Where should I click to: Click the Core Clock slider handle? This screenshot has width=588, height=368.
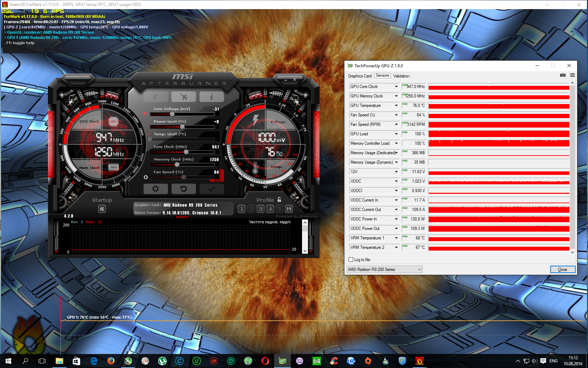point(186,152)
